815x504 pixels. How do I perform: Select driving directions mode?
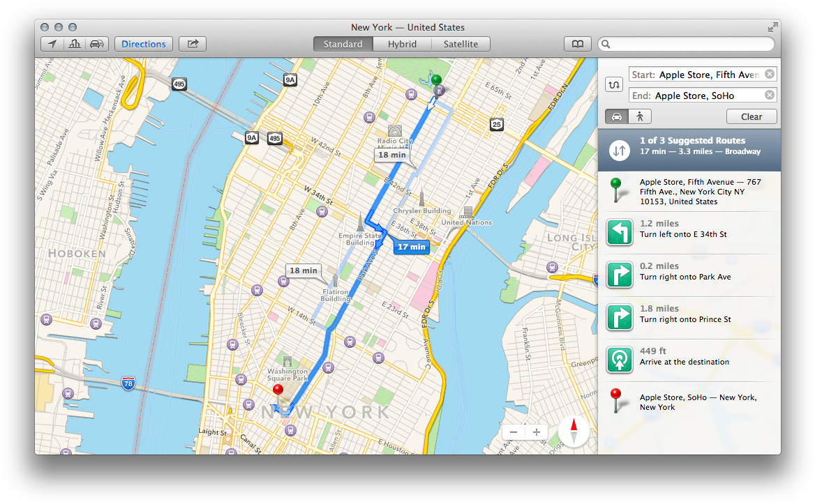tap(616, 116)
